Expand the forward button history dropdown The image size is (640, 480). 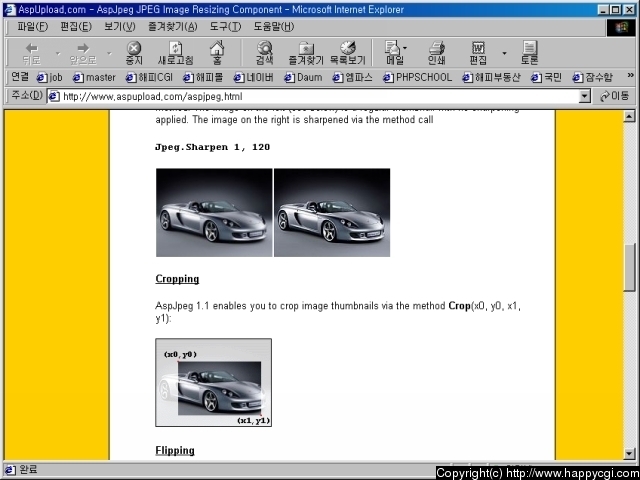coord(109,53)
